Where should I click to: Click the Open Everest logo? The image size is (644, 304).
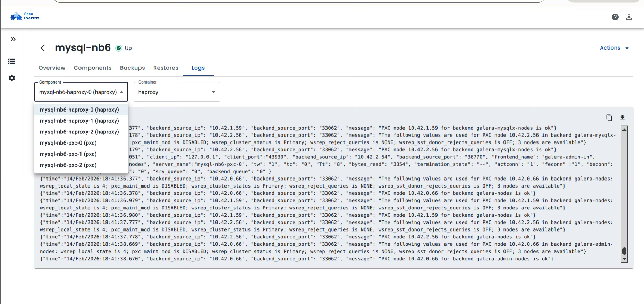pyautogui.click(x=25, y=16)
